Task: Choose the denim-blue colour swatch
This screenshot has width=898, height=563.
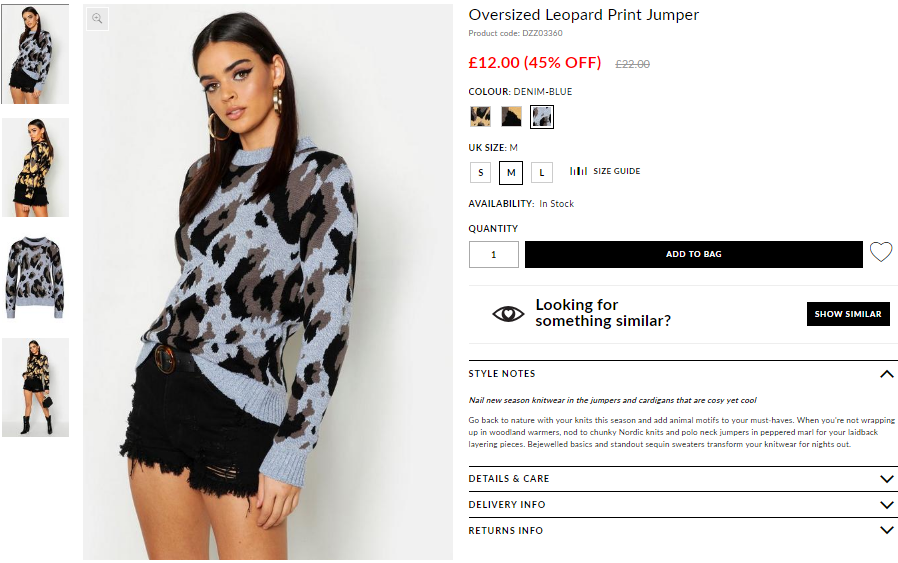Action: 542,117
